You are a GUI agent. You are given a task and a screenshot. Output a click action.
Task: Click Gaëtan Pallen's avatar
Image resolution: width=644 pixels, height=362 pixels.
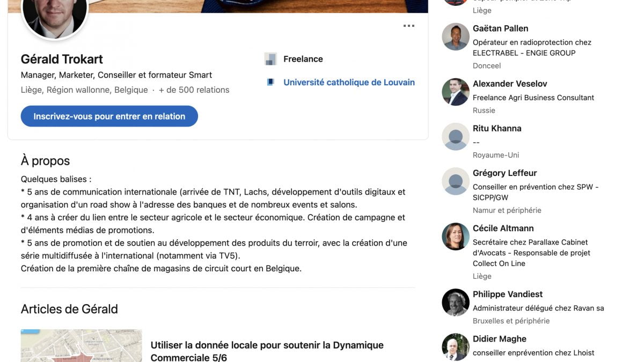click(x=456, y=37)
